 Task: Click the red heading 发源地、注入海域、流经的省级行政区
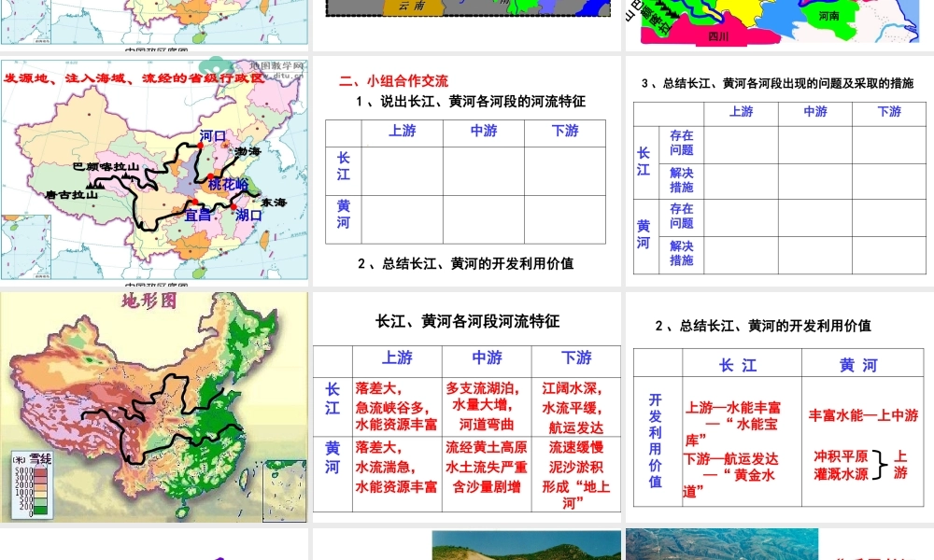134,78
